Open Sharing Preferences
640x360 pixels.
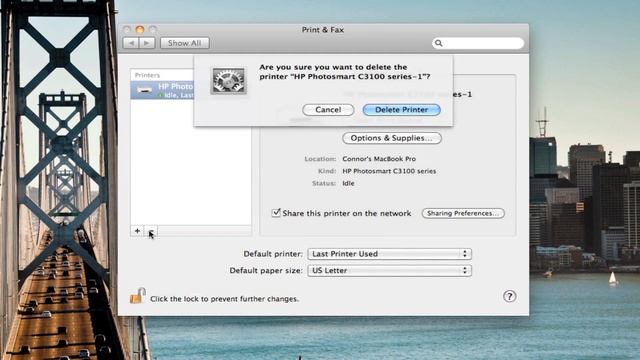pyautogui.click(x=463, y=213)
